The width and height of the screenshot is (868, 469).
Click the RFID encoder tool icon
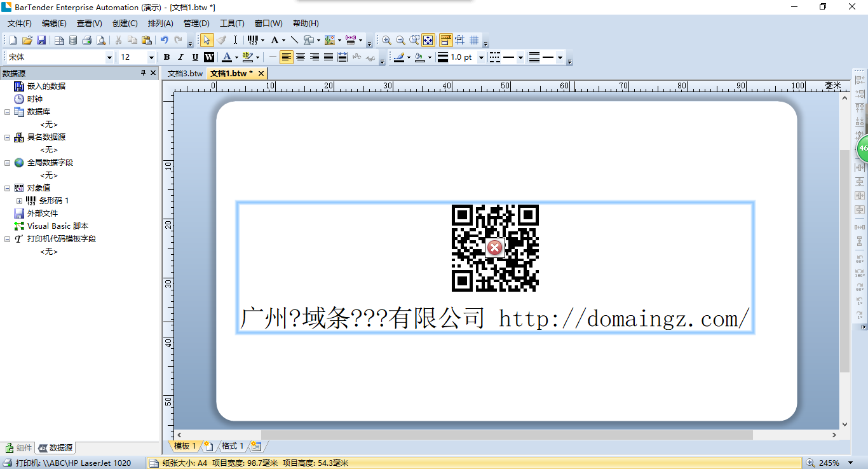tap(350, 40)
